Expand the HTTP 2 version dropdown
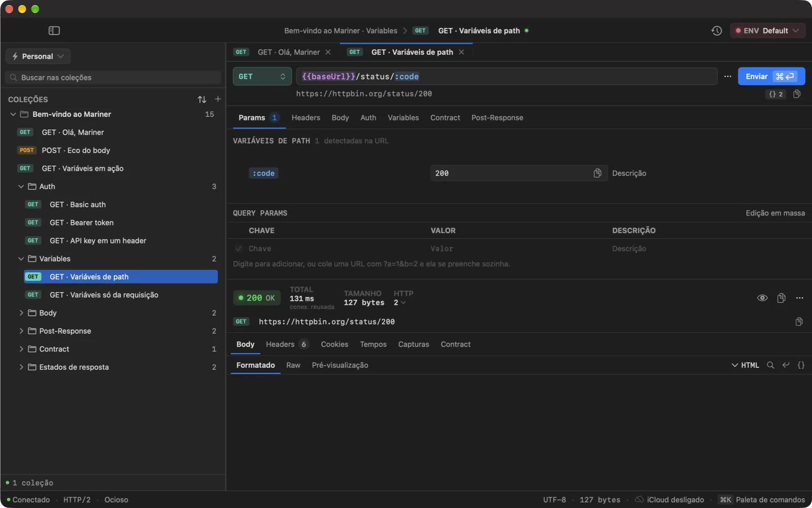 [400, 303]
